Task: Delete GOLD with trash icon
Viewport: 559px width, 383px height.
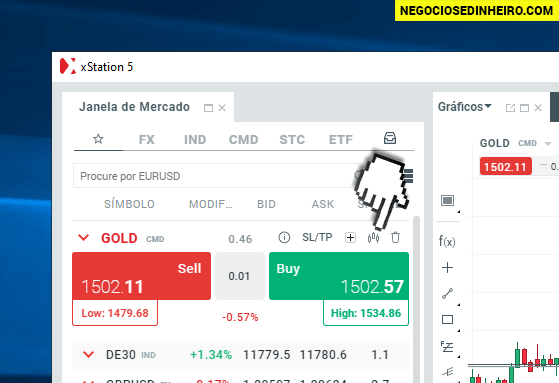Action: (x=395, y=238)
